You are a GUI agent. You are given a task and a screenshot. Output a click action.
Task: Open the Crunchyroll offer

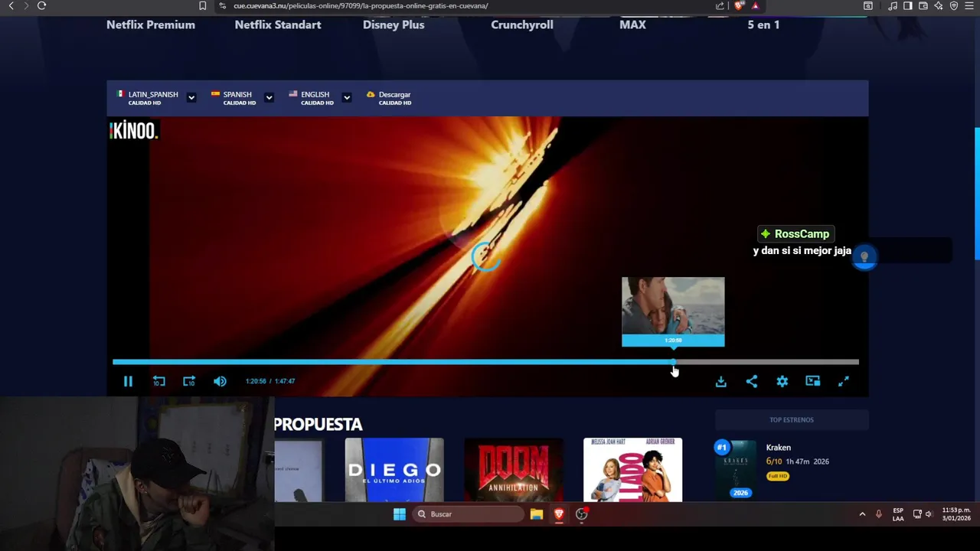tap(522, 24)
